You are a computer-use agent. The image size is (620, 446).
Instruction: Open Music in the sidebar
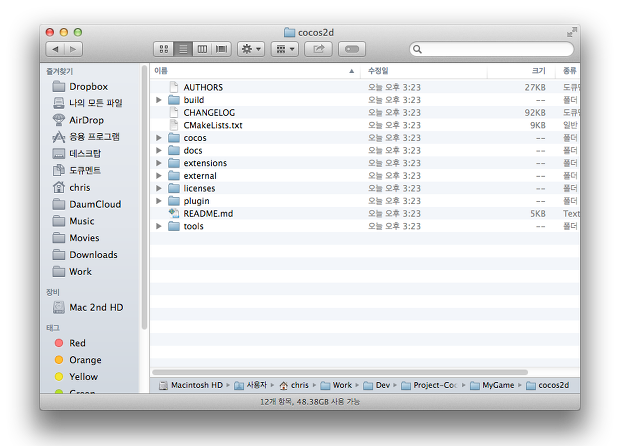click(x=74, y=221)
